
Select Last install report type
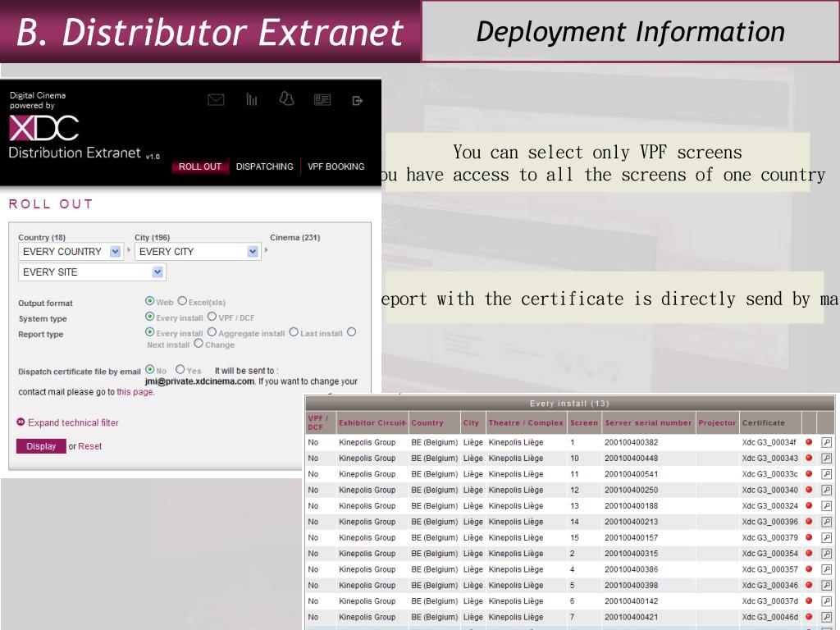click(294, 332)
